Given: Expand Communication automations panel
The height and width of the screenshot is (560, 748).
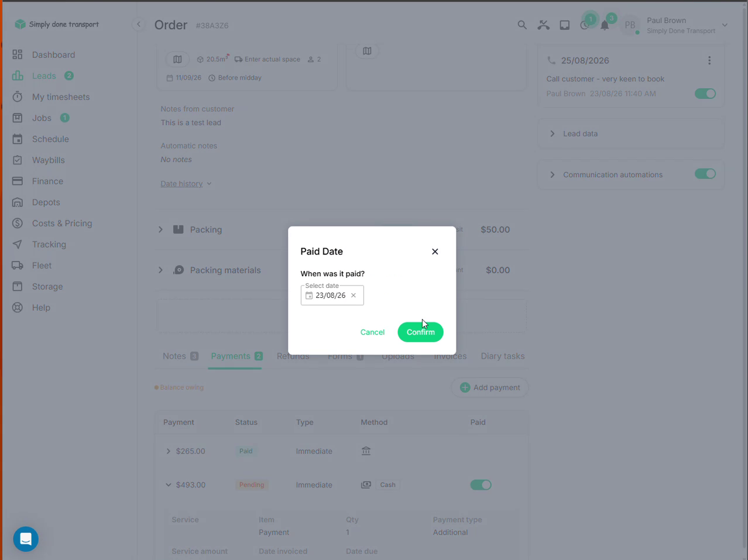Looking at the screenshot, I should point(552,174).
